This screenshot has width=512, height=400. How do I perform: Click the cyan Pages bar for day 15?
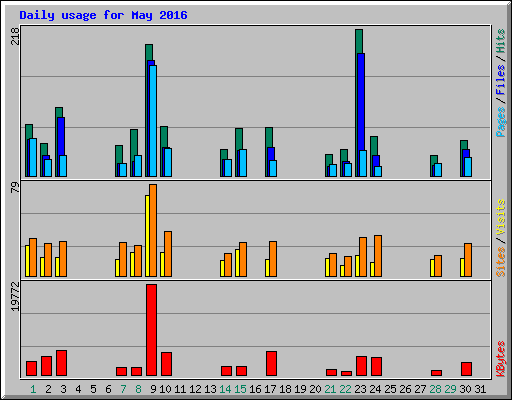pos(243,163)
